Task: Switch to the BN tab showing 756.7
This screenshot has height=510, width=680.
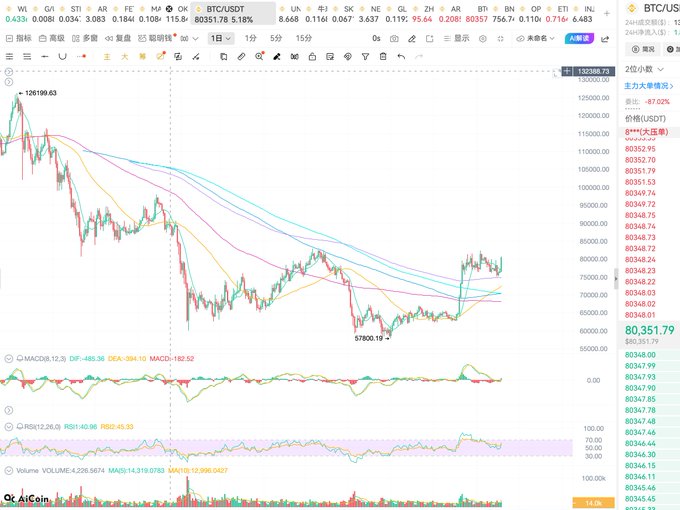Action: 503,14
